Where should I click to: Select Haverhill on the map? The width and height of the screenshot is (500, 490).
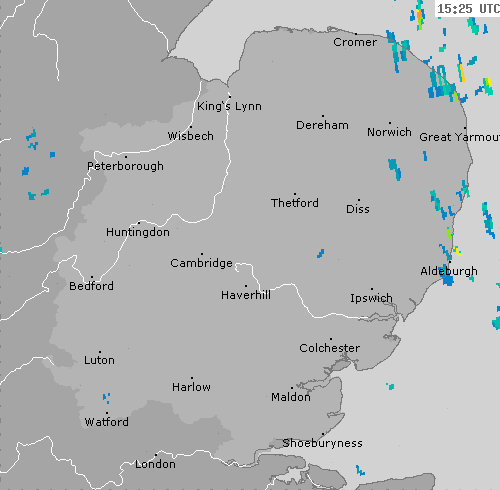coord(246,295)
